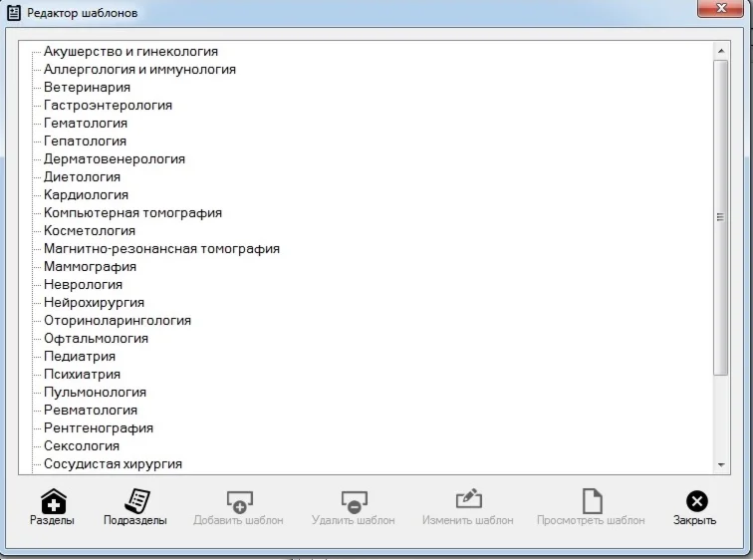Click the Изменить шаблон label
Viewport: 753px width, 560px height.
point(468,520)
